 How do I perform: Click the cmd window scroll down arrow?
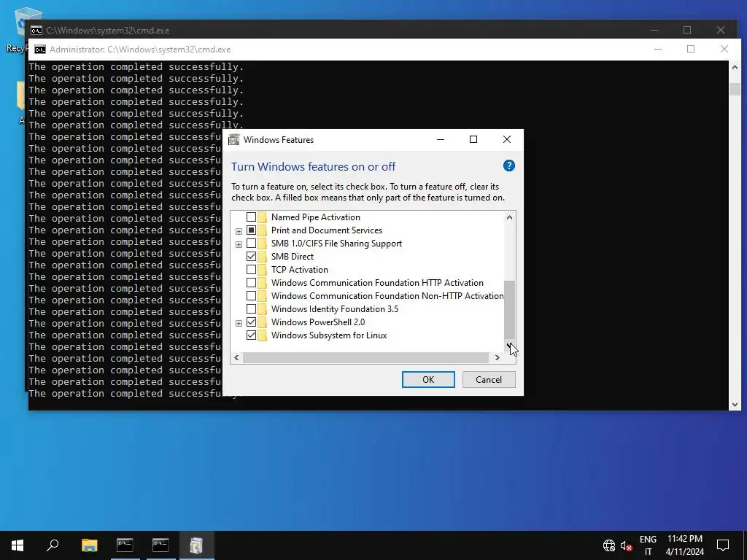coord(735,405)
